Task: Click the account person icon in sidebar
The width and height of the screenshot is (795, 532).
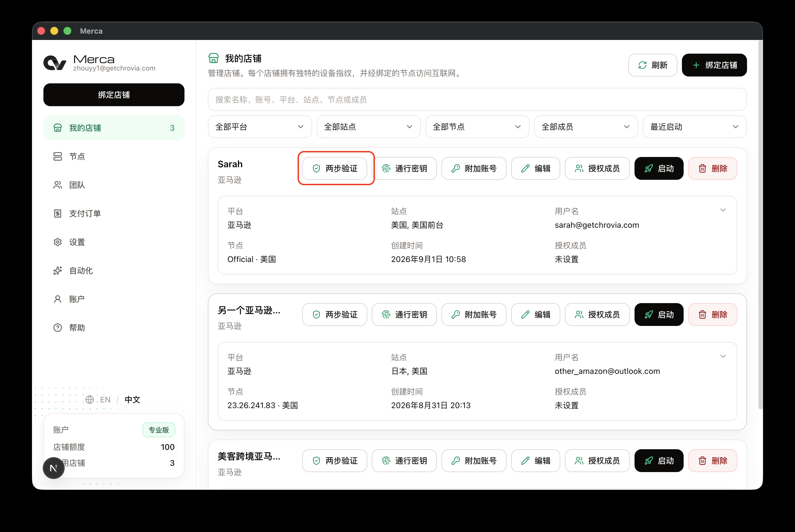Action: (x=58, y=299)
